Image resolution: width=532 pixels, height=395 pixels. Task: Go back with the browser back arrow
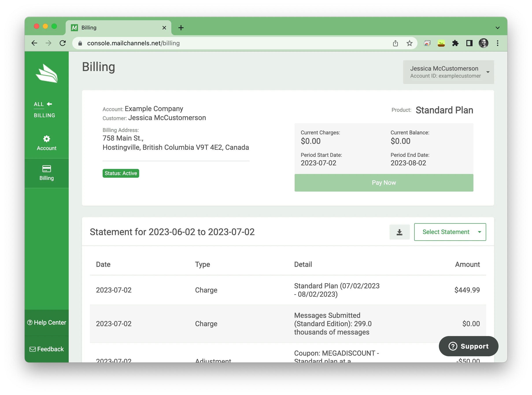pyautogui.click(x=34, y=43)
